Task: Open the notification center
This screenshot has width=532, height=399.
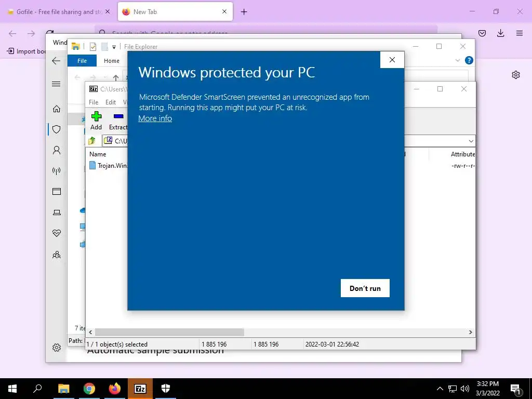Action: coord(515,389)
